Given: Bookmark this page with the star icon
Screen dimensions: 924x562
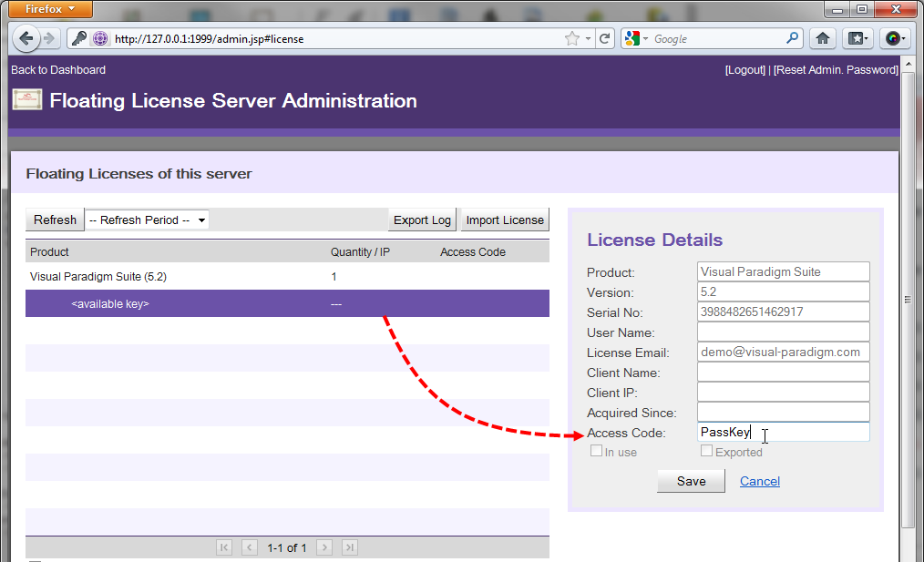Looking at the screenshot, I should tap(571, 39).
